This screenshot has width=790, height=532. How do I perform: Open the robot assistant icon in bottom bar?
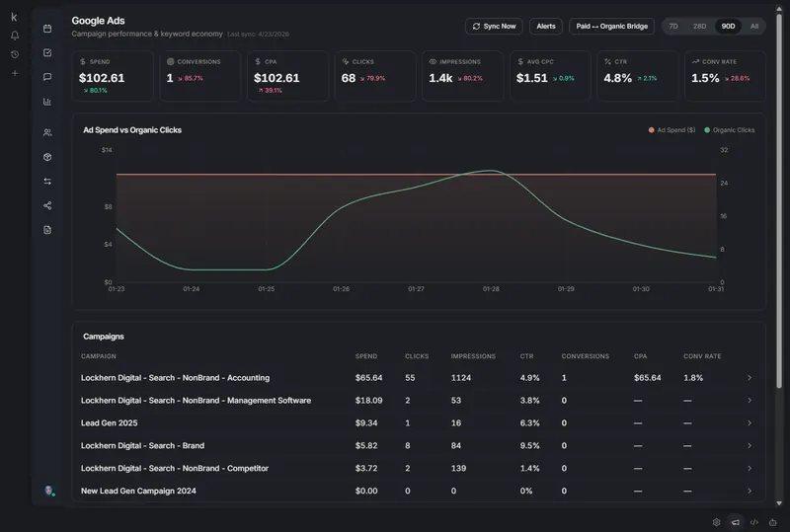click(x=773, y=522)
